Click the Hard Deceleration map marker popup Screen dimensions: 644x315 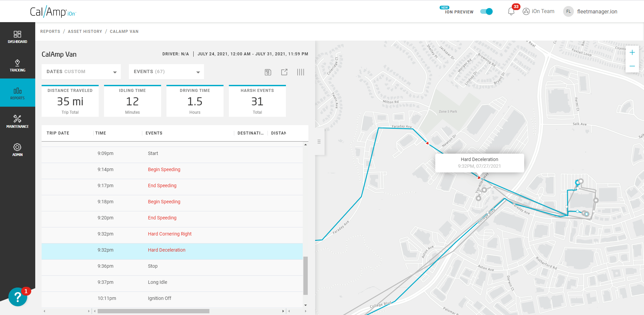(x=479, y=163)
